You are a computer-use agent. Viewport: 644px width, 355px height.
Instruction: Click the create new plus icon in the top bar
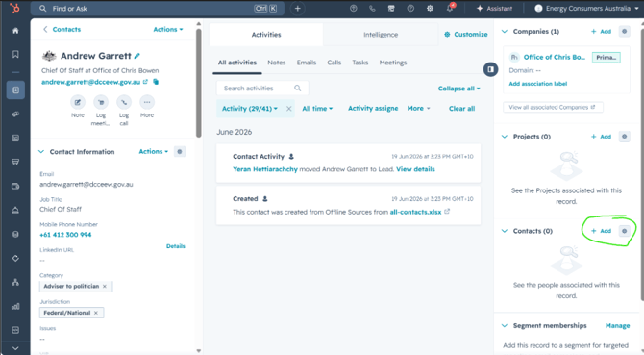(297, 9)
